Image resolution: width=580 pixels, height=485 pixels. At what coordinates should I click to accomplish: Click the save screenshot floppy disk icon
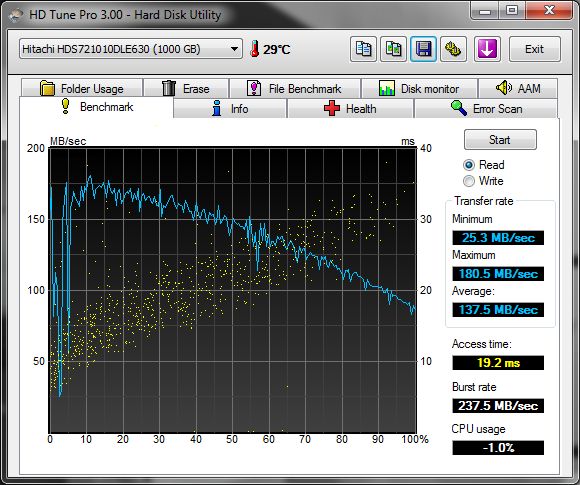[424, 49]
